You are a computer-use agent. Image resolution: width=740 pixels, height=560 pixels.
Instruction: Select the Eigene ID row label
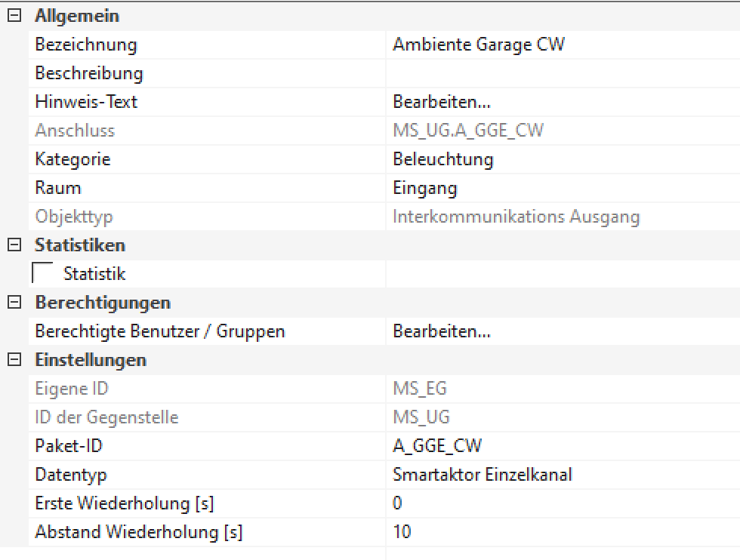click(x=72, y=389)
